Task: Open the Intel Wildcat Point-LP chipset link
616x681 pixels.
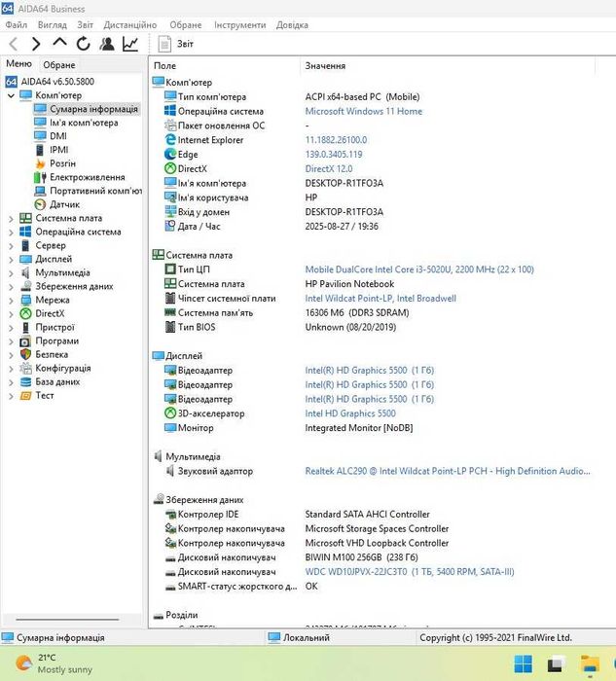Action: pos(380,299)
